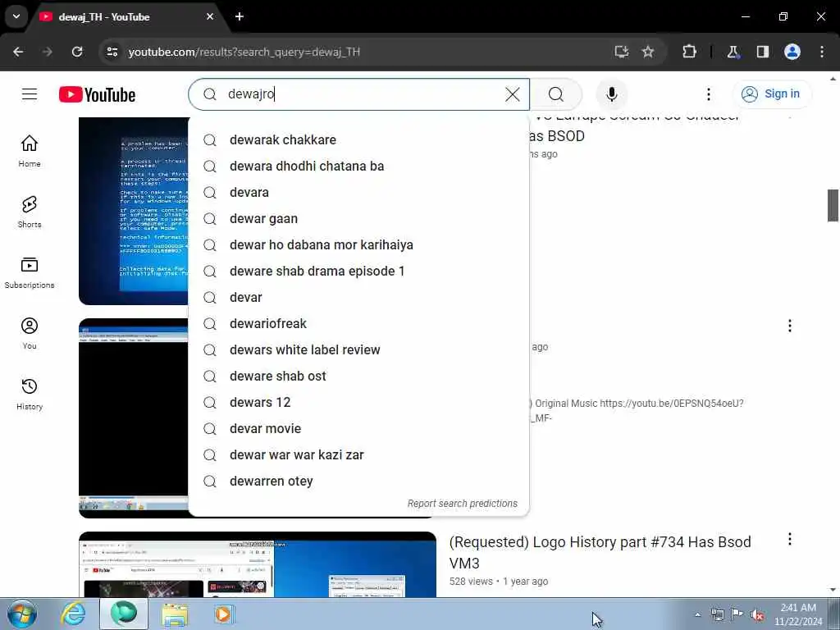This screenshot has height=630, width=840.
Task: Choose suggestion dewariofreak
Action: click(359, 323)
